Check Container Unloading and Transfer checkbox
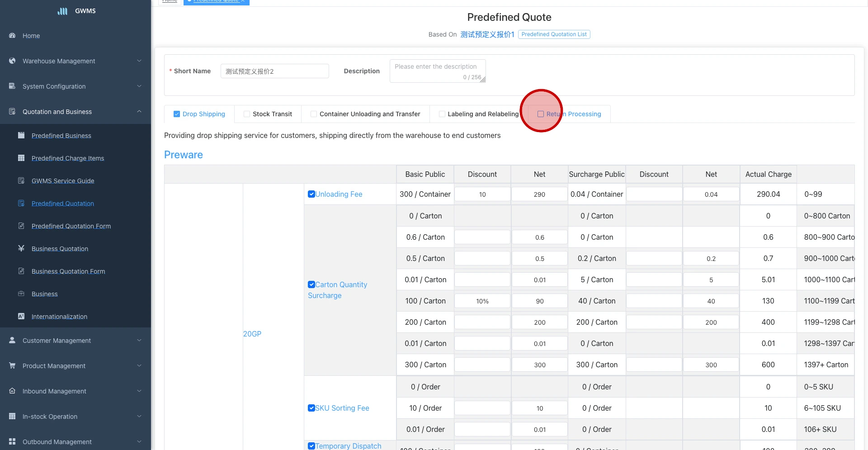The width and height of the screenshot is (868, 450). tap(314, 114)
